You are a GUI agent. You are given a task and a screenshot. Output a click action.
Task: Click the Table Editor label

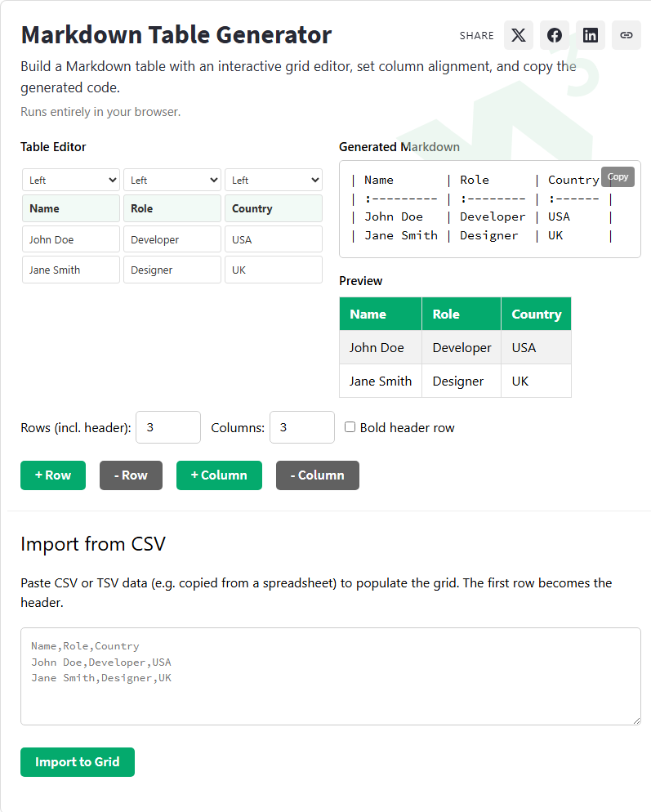[53, 147]
